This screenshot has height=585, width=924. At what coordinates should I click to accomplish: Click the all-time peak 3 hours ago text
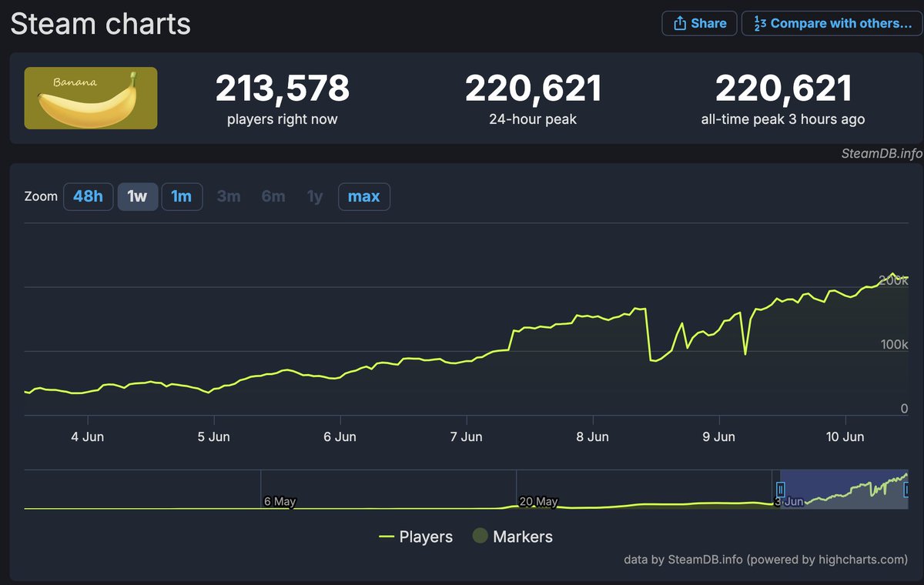pos(783,119)
